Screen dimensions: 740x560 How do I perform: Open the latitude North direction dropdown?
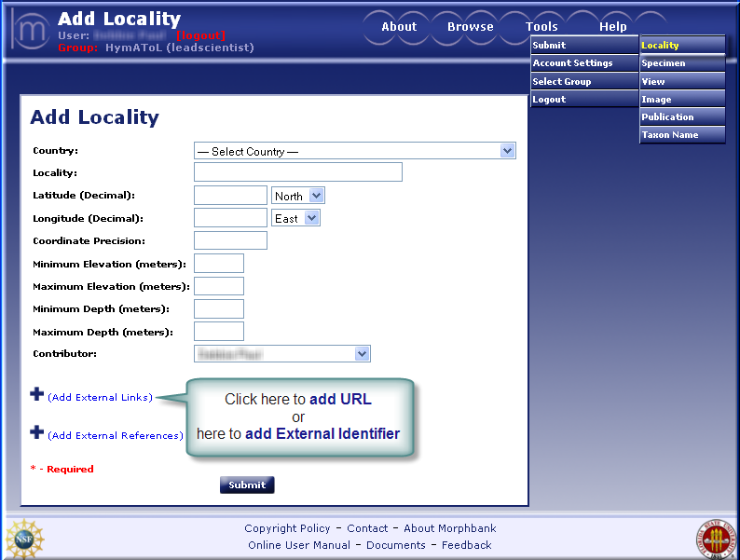click(x=298, y=196)
